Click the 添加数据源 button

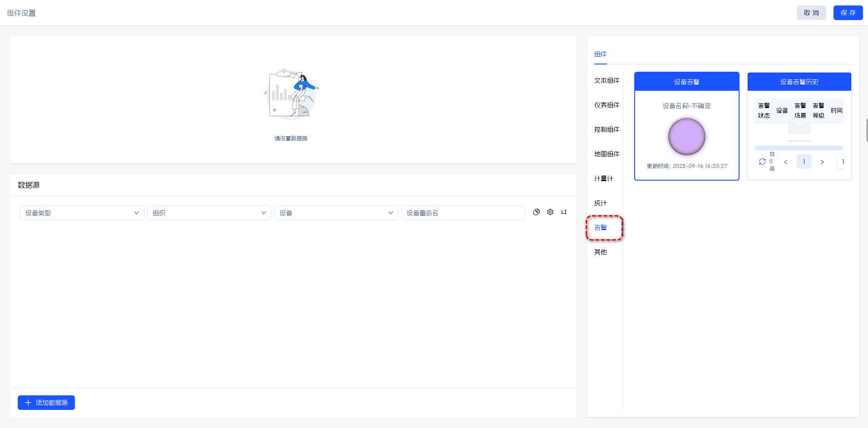pos(46,403)
